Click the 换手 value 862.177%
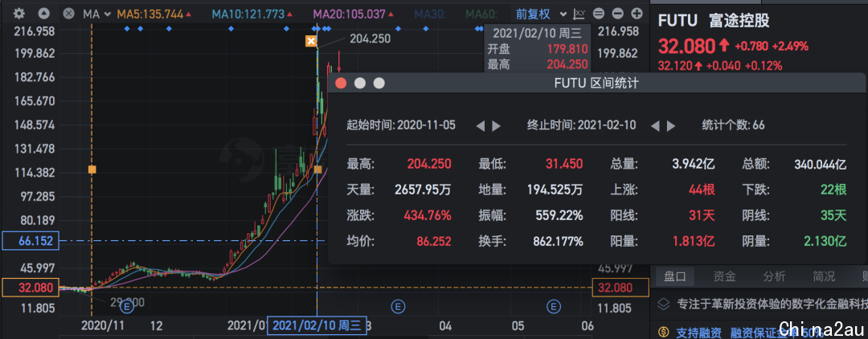 (x=558, y=242)
